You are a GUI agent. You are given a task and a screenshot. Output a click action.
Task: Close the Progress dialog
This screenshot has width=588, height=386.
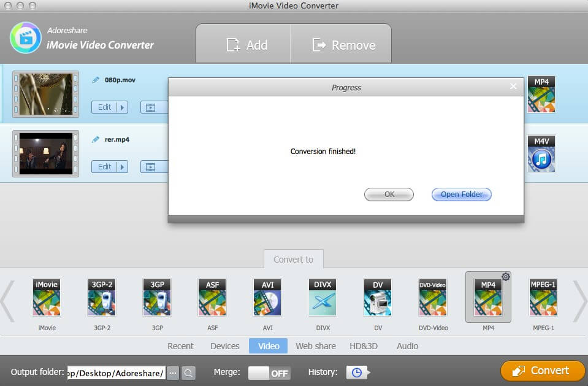coord(513,87)
